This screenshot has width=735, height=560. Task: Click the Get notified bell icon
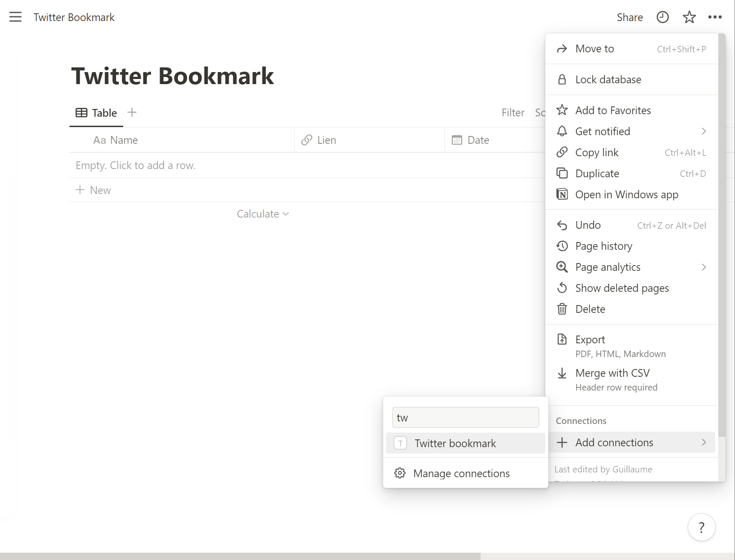562,131
